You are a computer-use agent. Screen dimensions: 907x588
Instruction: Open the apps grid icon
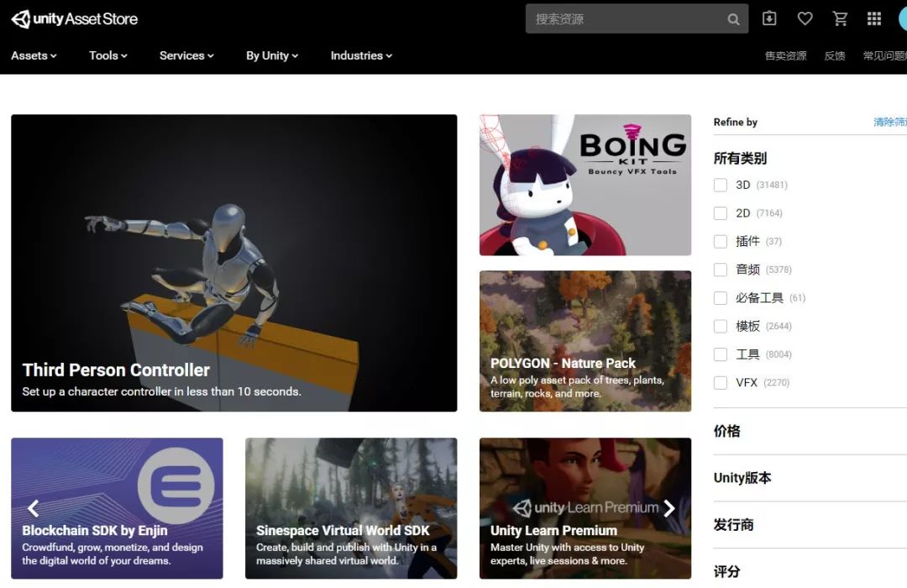click(x=874, y=18)
